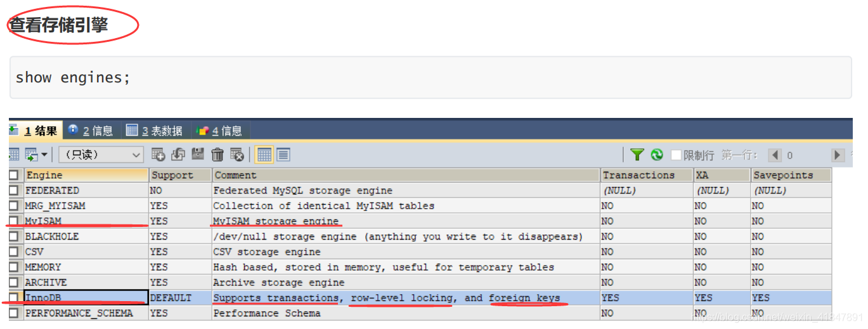Open the 1 结果 results tab

[x=36, y=131]
